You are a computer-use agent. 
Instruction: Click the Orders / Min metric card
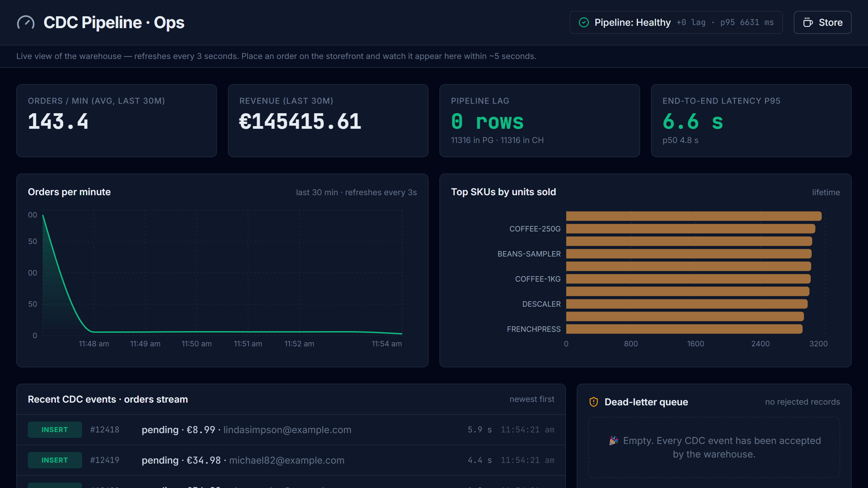click(x=117, y=121)
